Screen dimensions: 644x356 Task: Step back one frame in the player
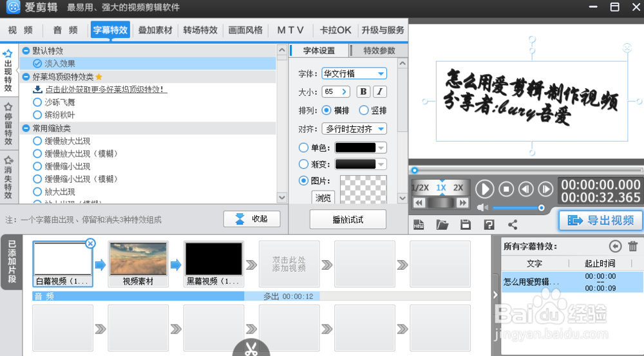point(526,189)
